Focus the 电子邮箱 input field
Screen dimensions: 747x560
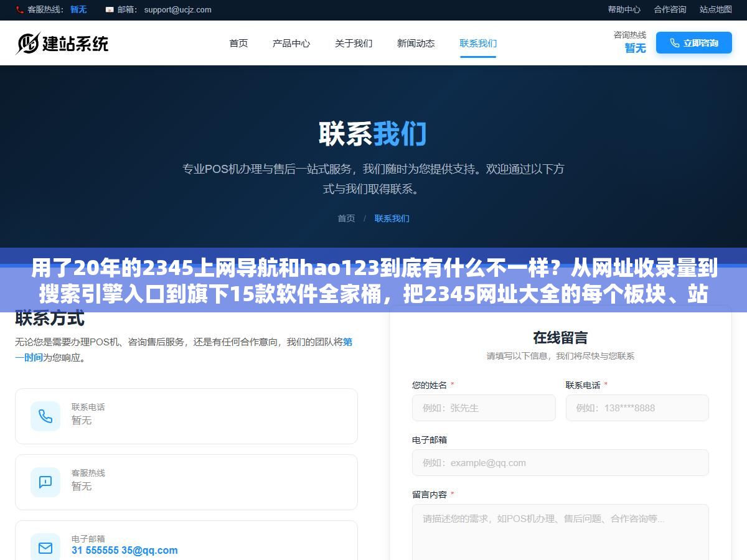(x=560, y=463)
